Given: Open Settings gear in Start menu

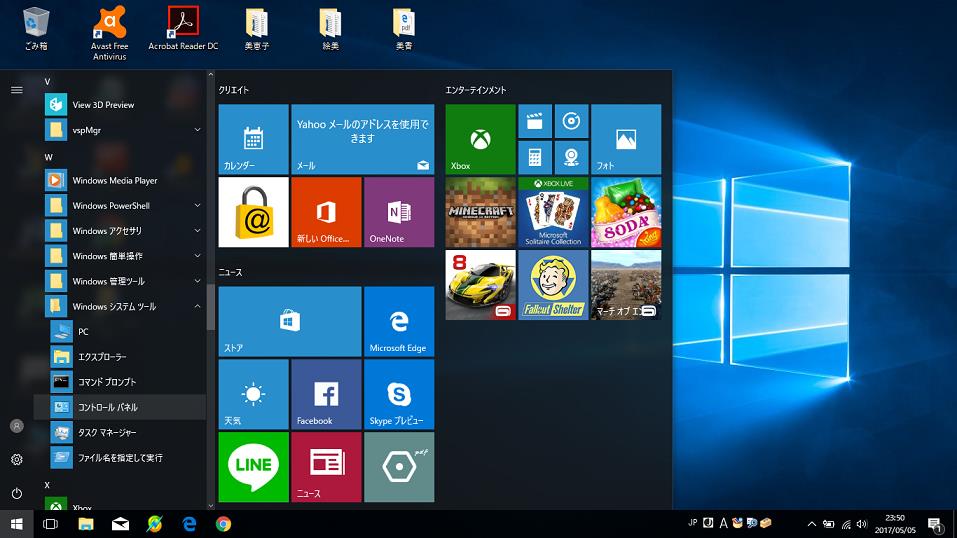Looking at the screenshot, I should tap(16, 459).
